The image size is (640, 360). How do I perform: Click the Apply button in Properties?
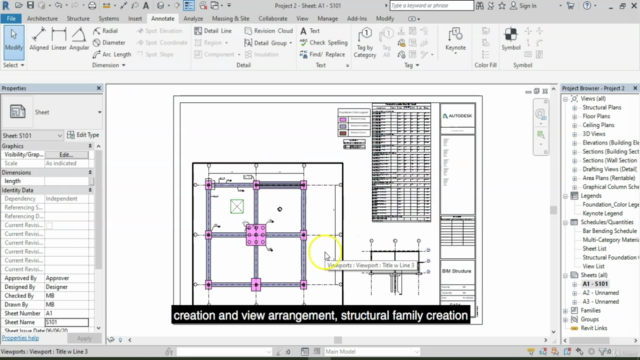(84, 338)
